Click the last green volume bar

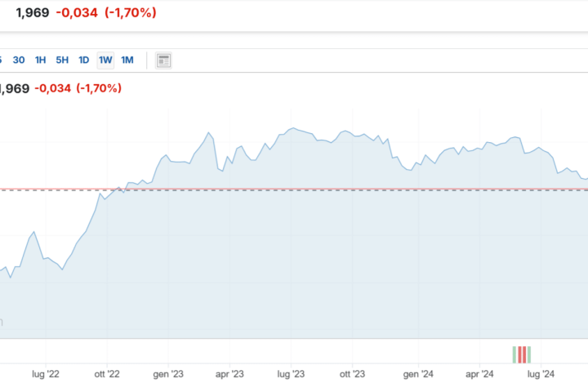click(x=529, y=354)
